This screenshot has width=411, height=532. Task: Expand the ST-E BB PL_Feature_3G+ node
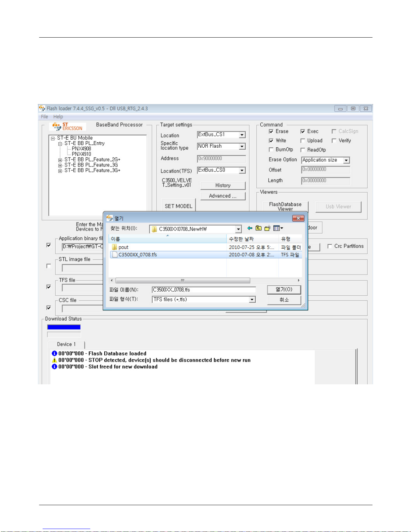click(x=60, y=171)
